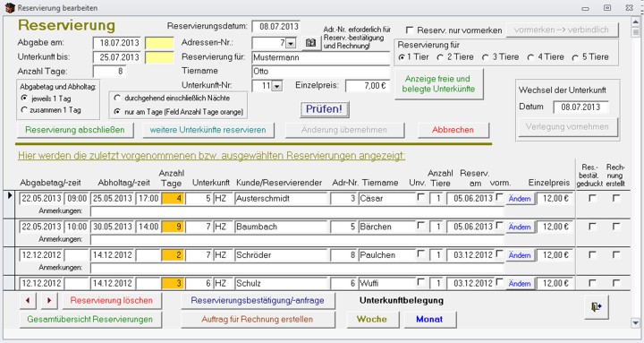Click the 'Anzahl Tage' field showing 8
The width and height of the screenshot is (644, 343).
click(x=109, y=71)
